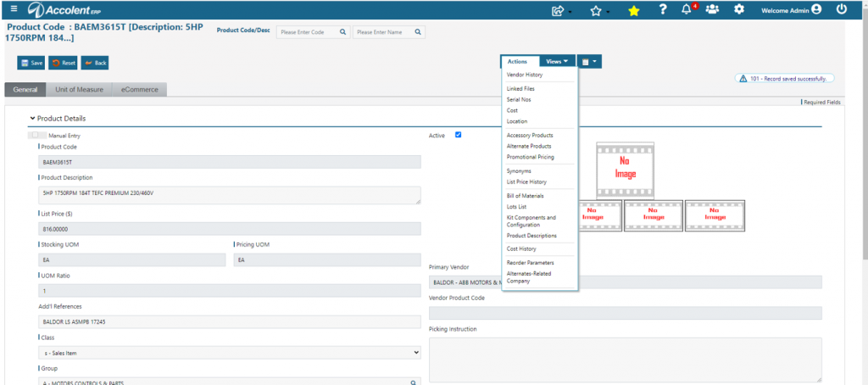
Task: Switch to the eCommerce tab
Action: (140, 89)
